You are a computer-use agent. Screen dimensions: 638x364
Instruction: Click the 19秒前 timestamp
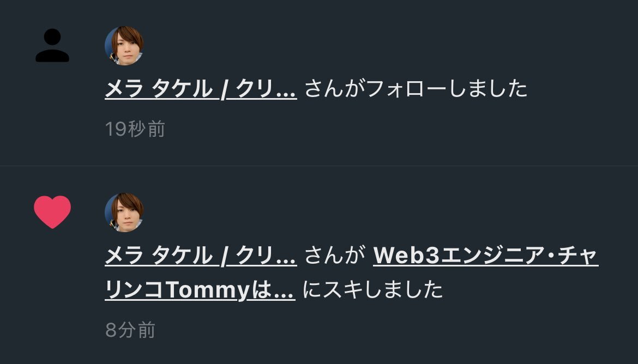tap(135, 129)
